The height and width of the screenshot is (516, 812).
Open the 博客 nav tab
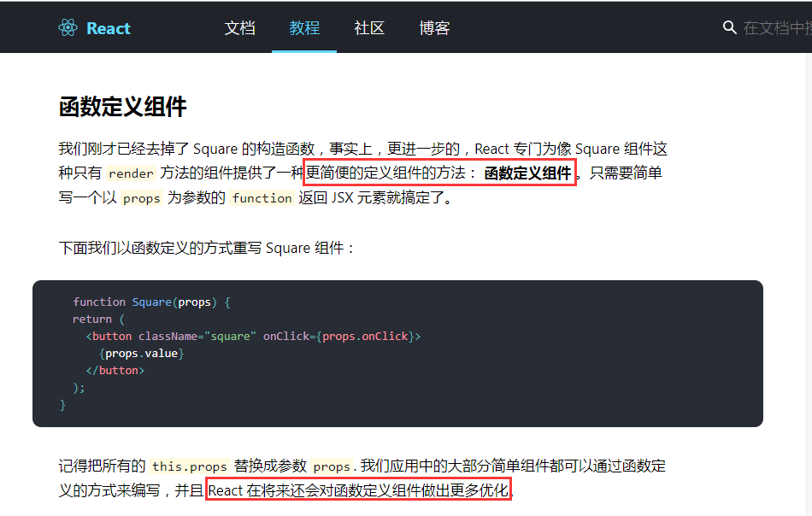click(434, 27)
